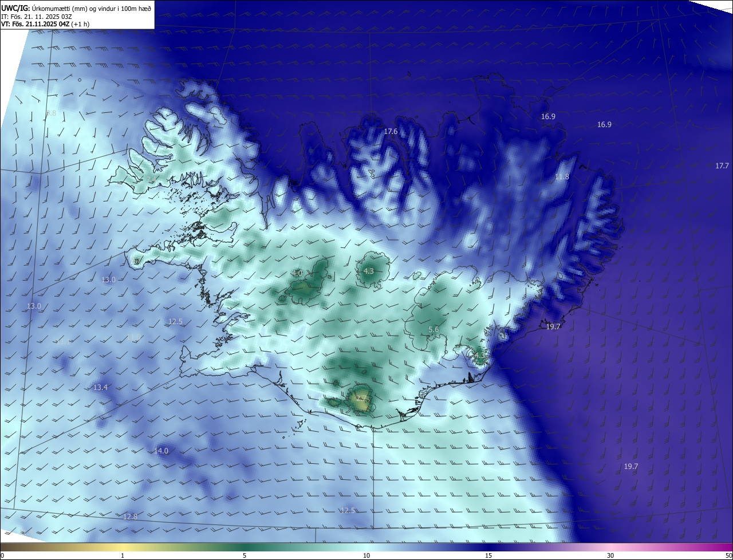Image resolution: width=733 pixels, height=560 pixels.
Task: Click the color scale tick label 30
Action: pos(610,555)
